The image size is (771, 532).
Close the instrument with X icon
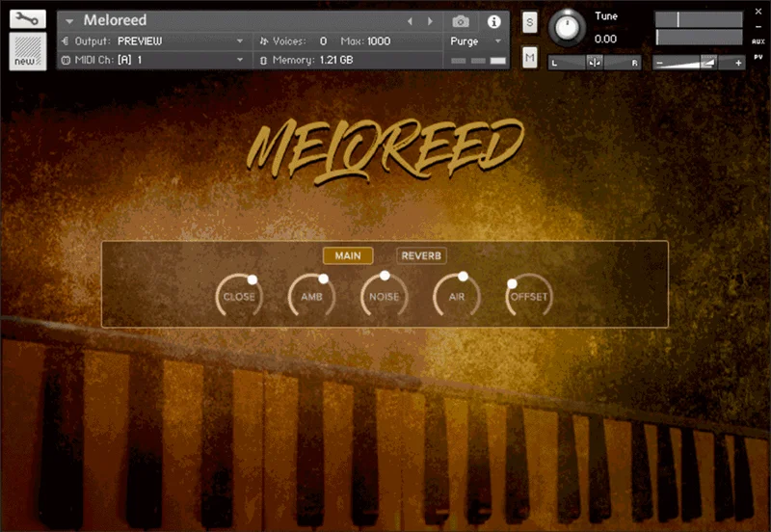(x=758, y=12)
